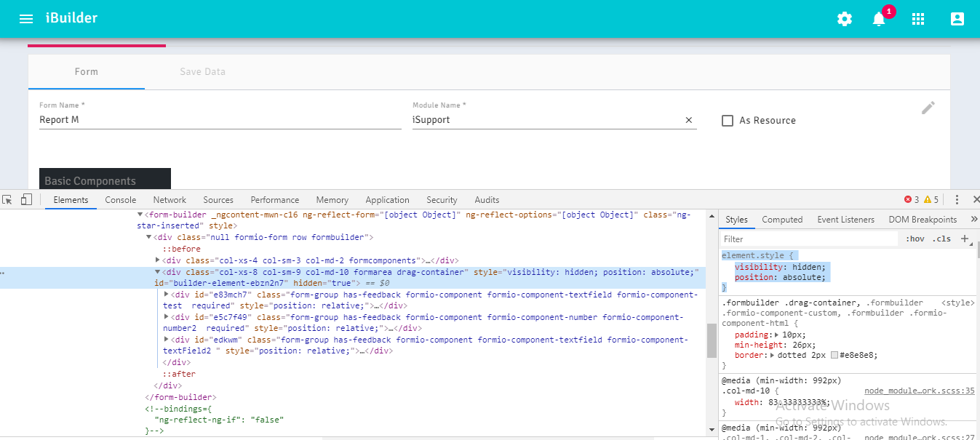Toggle the :hov pseudo-class panel
The height and width of the screenshot is (440, 980).
coord(915,238)
